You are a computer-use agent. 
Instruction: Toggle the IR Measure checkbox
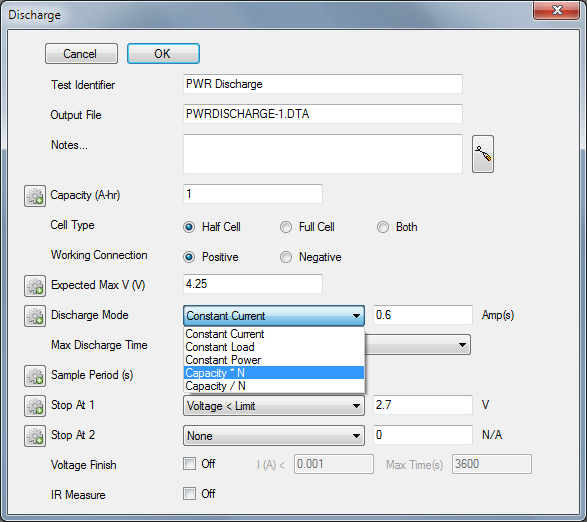point(189,494)
